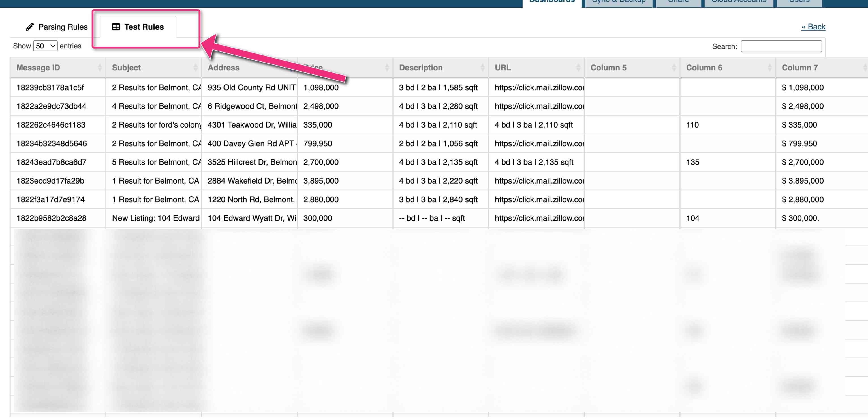Click the Column 7 header
The image size is (868, 420).
click(822, 68)
